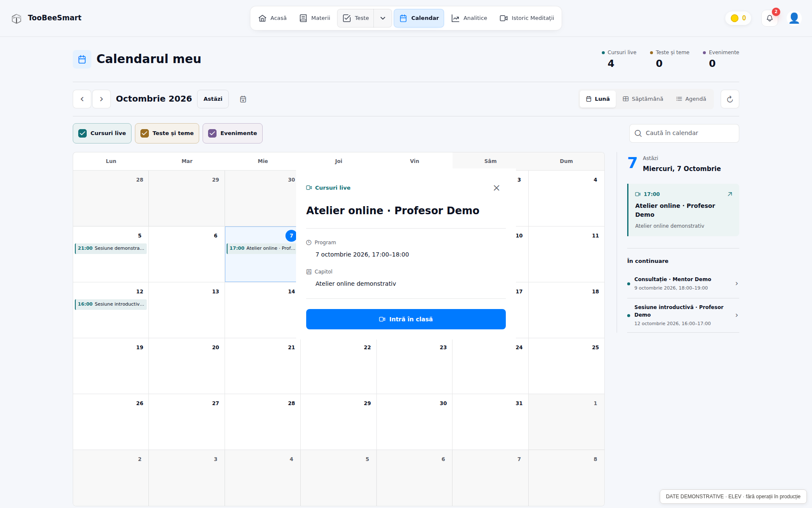The height and width of the screenshot is (508, 812).
Task: Expand Consultație · Mentor Demo chevron
Action: pyautogui.click(x=737, y=284)
